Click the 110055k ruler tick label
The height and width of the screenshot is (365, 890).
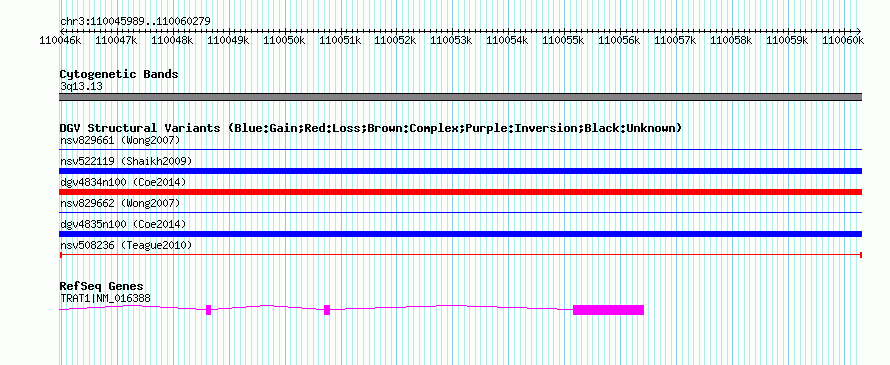pos(563,40)
